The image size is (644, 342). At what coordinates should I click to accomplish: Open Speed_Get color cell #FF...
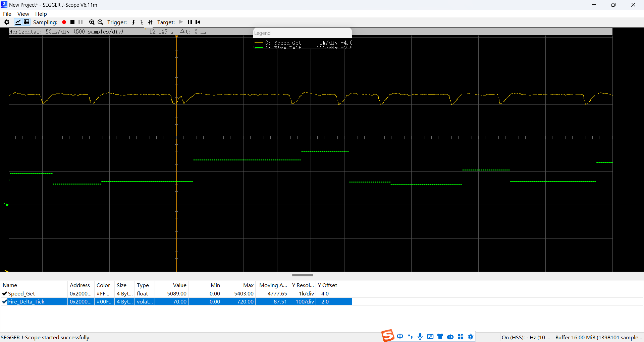tap(104, 293)
